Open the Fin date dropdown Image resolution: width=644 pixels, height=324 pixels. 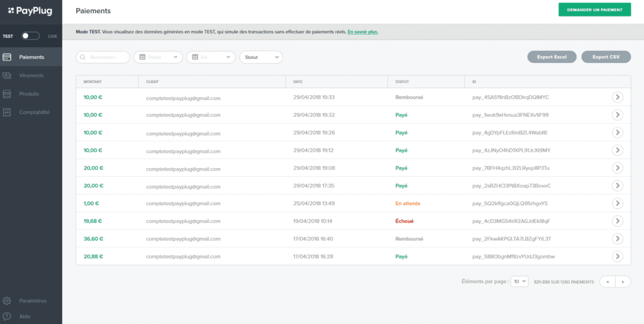[x=211, y=57]
